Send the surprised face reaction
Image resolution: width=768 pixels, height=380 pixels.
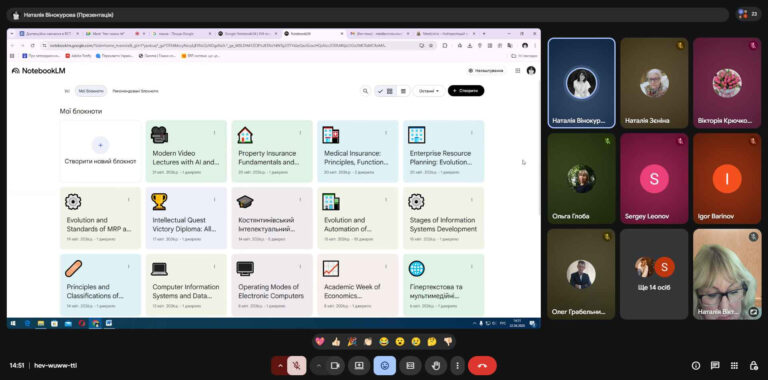(x=400, y=342)
